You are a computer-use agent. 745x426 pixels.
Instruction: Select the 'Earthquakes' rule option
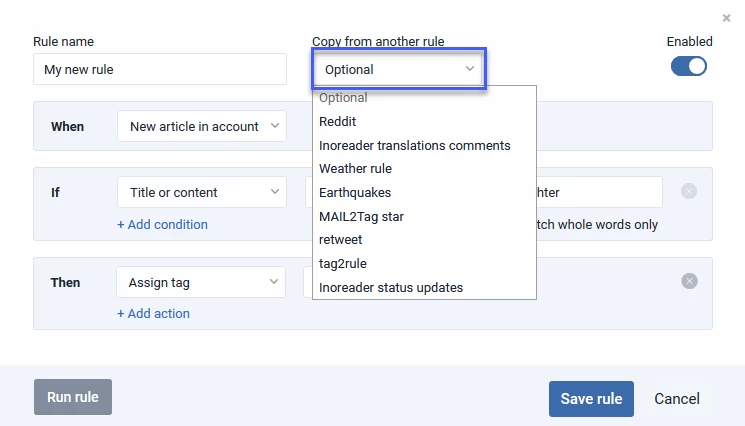(355, 192)
